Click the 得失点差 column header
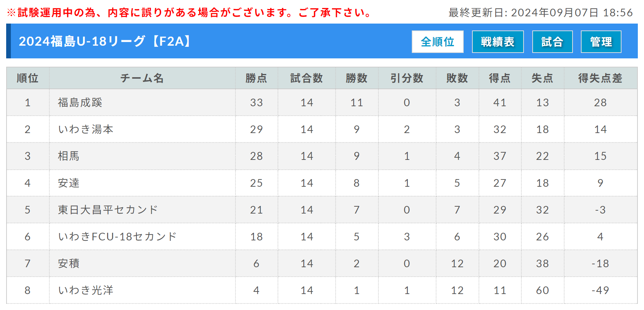The width and height of the screenshot is (644, 310). [x=600, y=78]
